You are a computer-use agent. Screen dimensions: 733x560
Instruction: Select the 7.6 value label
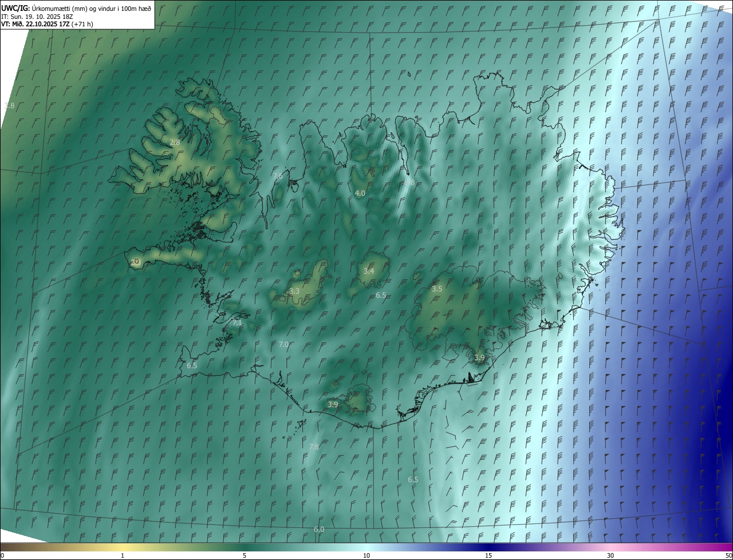278,176
